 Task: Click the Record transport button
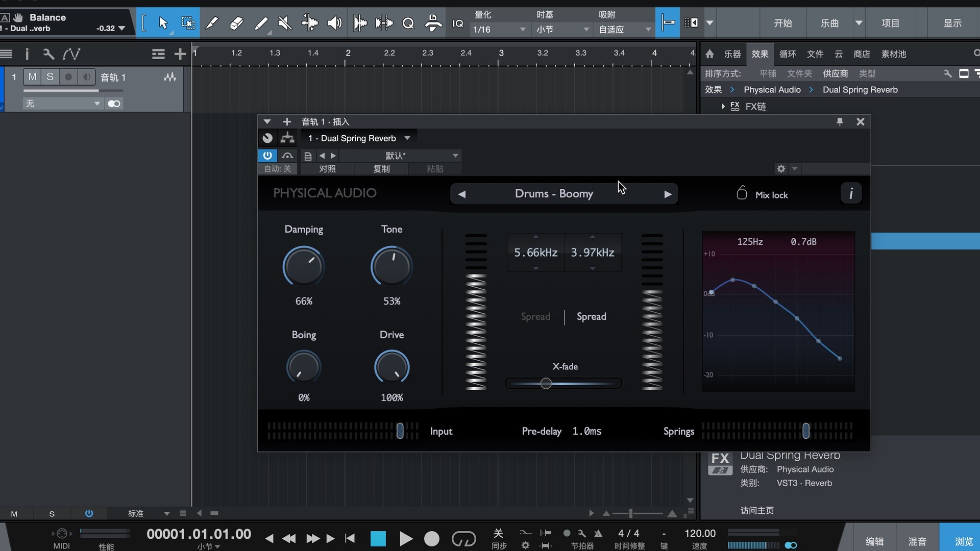[432, 538]
